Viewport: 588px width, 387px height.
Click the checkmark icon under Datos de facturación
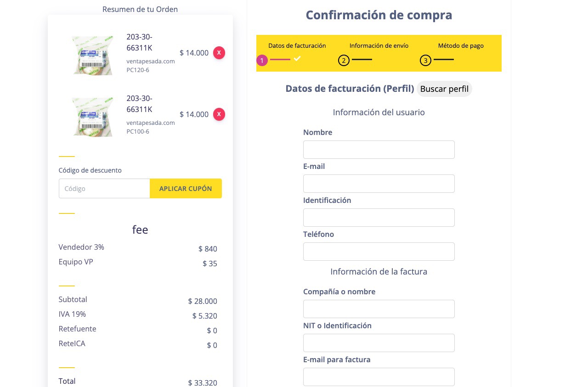[297, 58]
